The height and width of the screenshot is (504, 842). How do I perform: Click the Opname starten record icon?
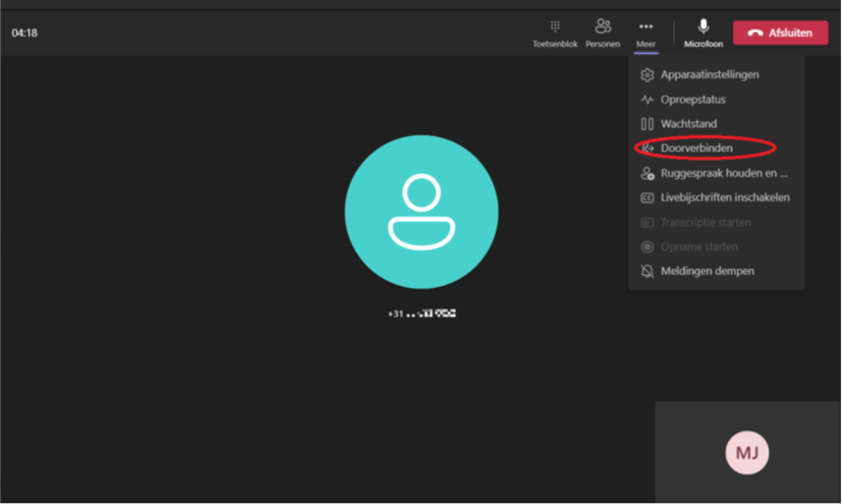[646, 247]
